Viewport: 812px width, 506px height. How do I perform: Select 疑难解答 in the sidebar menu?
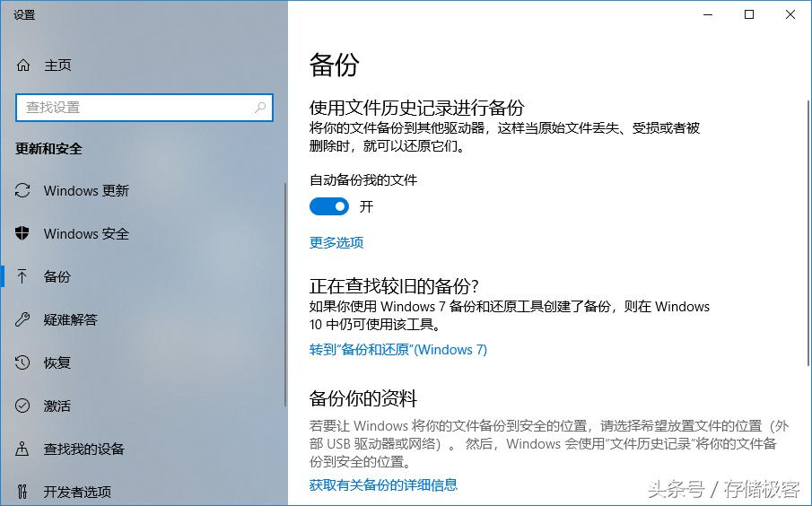70,319
